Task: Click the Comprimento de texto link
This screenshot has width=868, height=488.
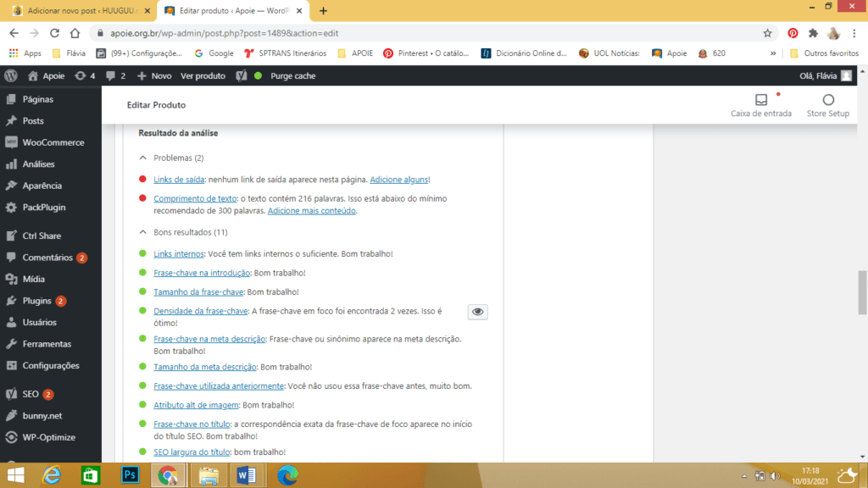Action: [x=195, y=198]
